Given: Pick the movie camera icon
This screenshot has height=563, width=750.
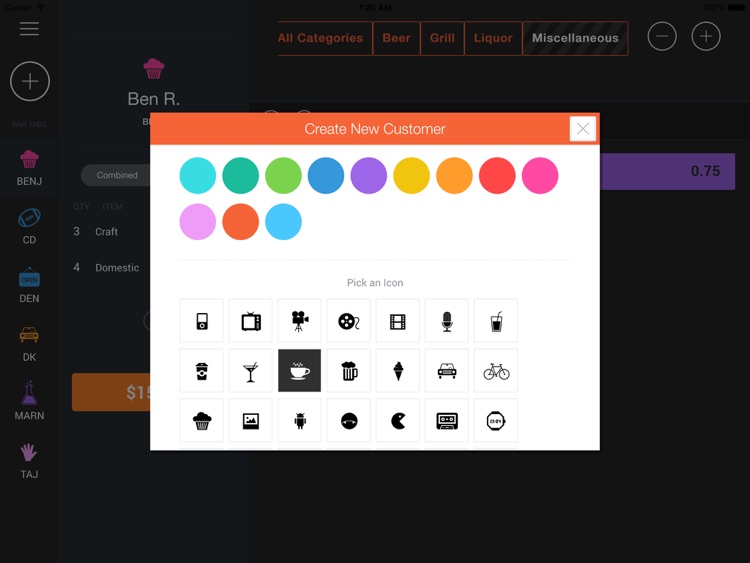Looking at the screenshot, I should point(299,321).
